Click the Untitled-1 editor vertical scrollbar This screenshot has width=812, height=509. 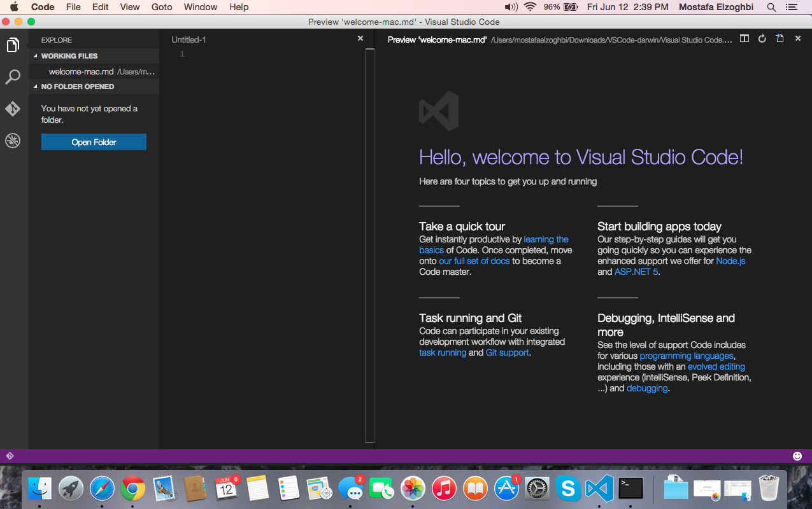[370, 245]
